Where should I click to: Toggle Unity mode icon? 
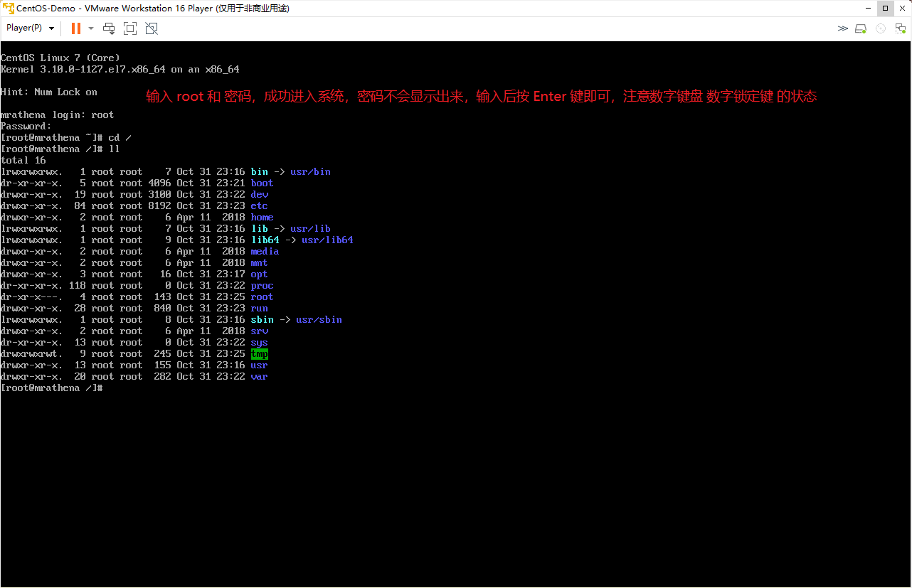pos(152,28)
